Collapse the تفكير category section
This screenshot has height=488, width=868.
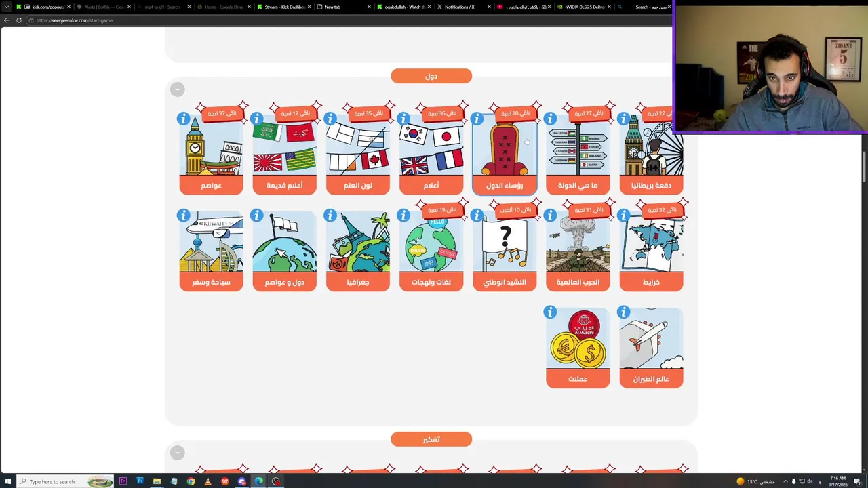point(177,452)
